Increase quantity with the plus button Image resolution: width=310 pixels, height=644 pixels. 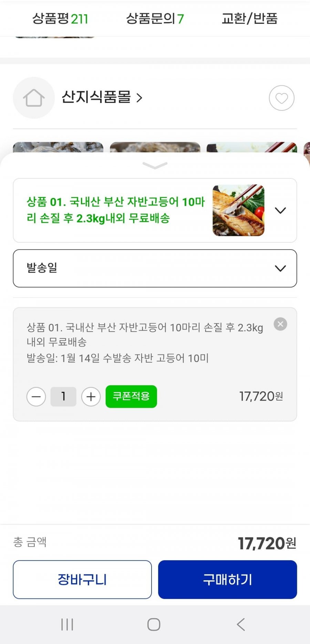click(91, 397)
